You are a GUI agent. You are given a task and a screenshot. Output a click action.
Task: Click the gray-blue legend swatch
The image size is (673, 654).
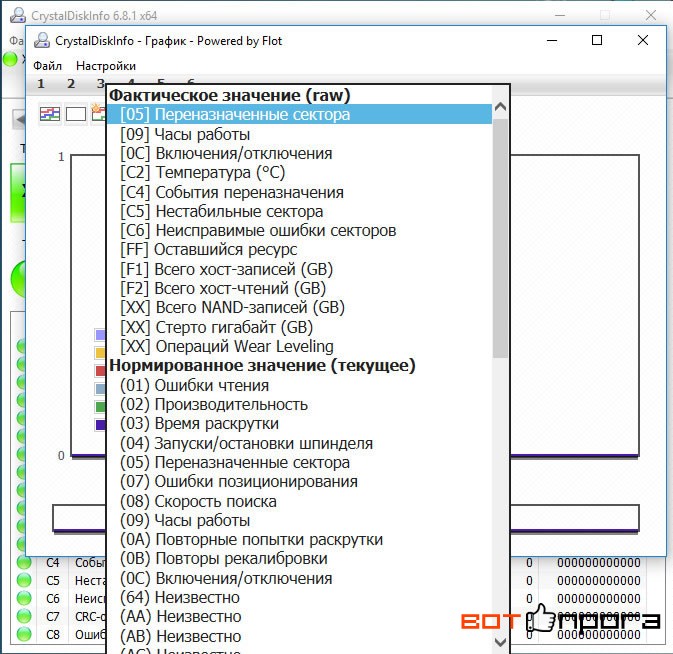tap(100, 388)
